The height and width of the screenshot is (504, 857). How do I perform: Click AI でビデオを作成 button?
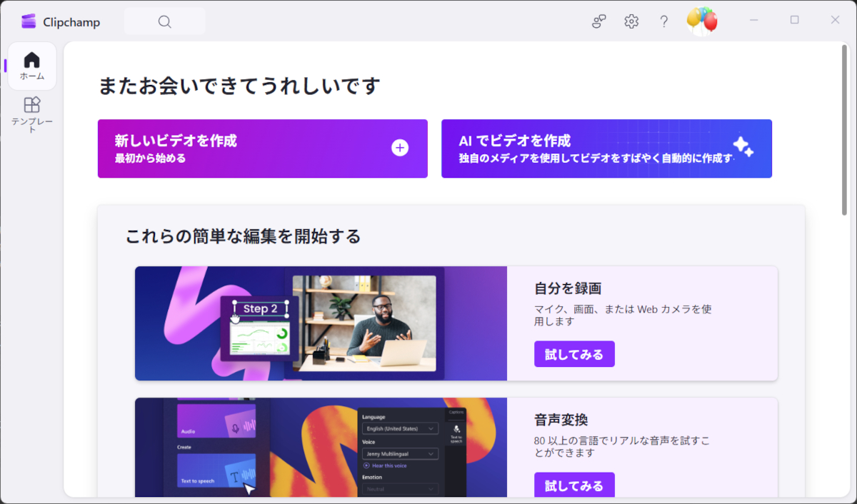(606, 148)
